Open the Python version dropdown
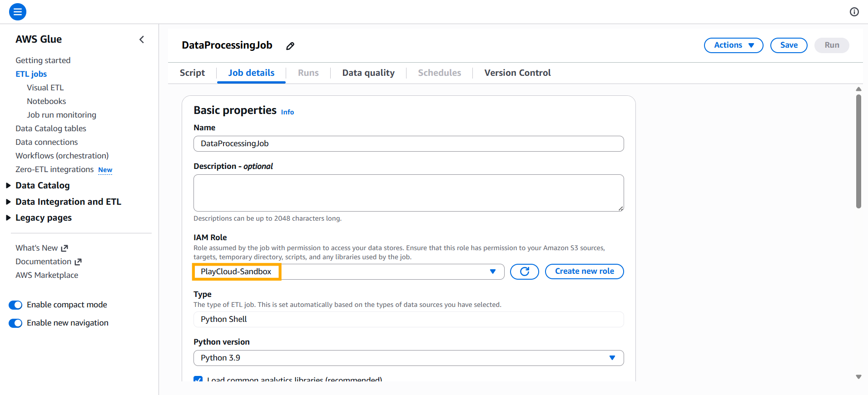This screenshot has height=395, width=868. pos(409,358)
